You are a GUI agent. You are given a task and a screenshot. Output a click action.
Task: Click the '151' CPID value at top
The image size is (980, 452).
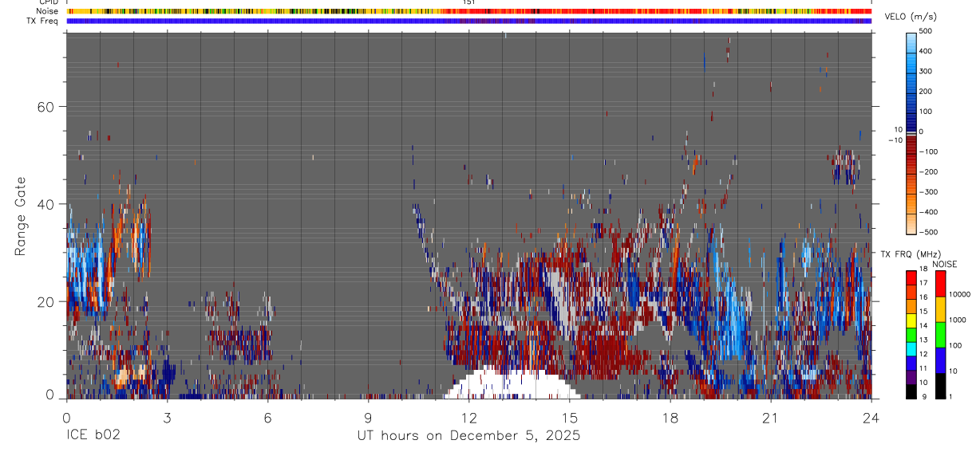pos(469,3)
